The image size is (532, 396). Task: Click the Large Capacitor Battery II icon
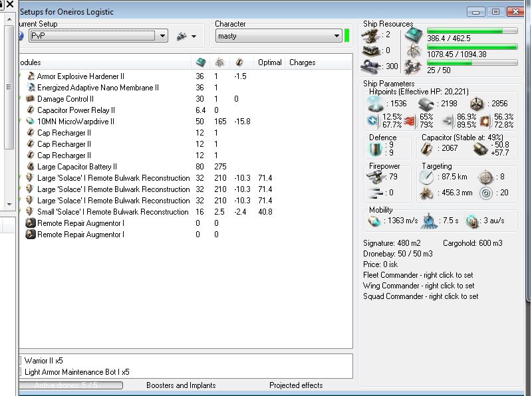point(31,167)
